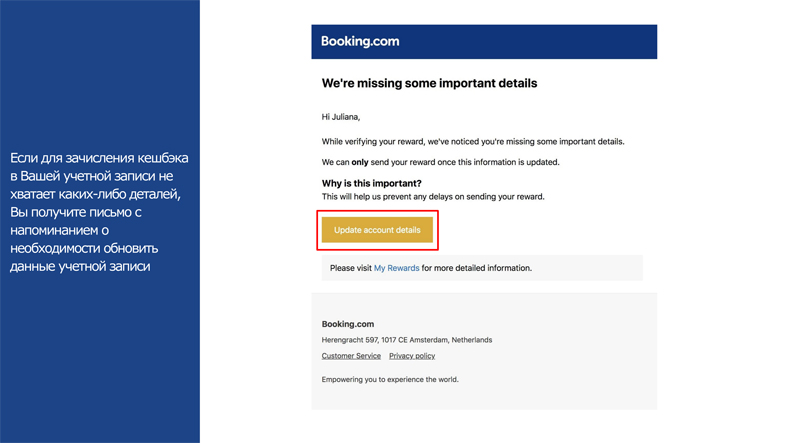Click the words for more detailed information
The image size is (788, 443).
(x=476, y=268)
